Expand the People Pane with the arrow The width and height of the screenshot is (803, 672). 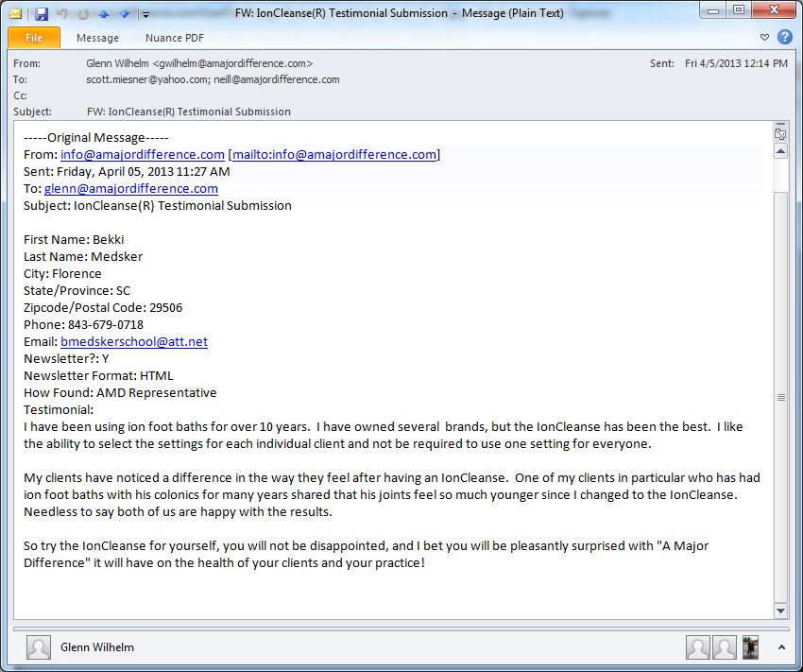tap(781, 647)
